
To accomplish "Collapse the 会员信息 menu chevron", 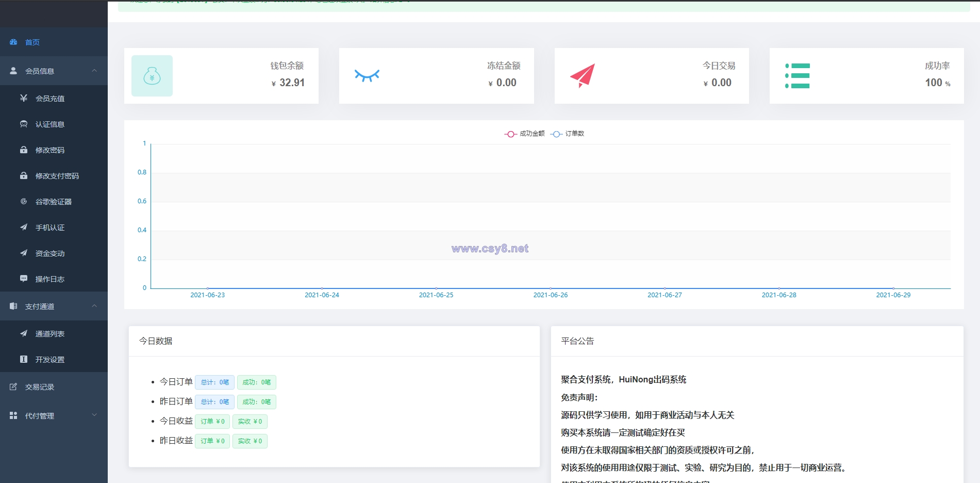I will click(94, 71).
